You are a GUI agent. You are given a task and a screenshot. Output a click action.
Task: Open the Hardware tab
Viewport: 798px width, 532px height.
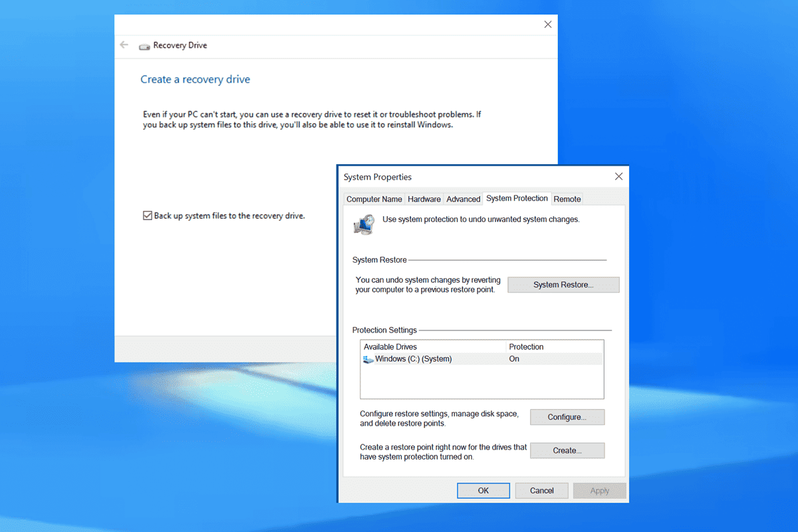pos(424,198)
